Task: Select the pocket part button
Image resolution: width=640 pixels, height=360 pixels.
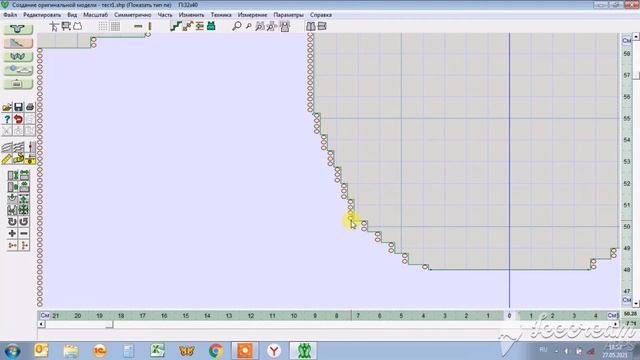Action: click(x=18, y=84)
